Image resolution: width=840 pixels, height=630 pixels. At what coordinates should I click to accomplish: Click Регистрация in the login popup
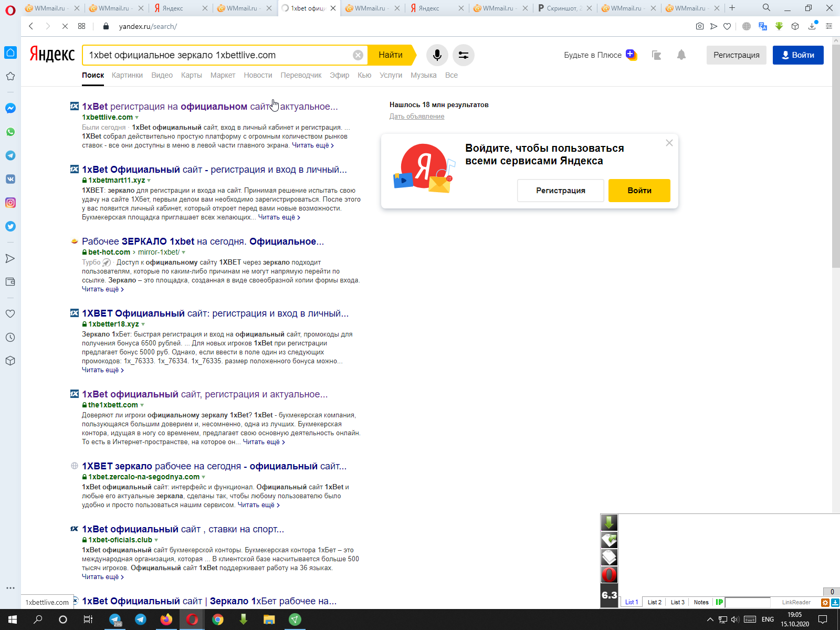click(561, 191)
